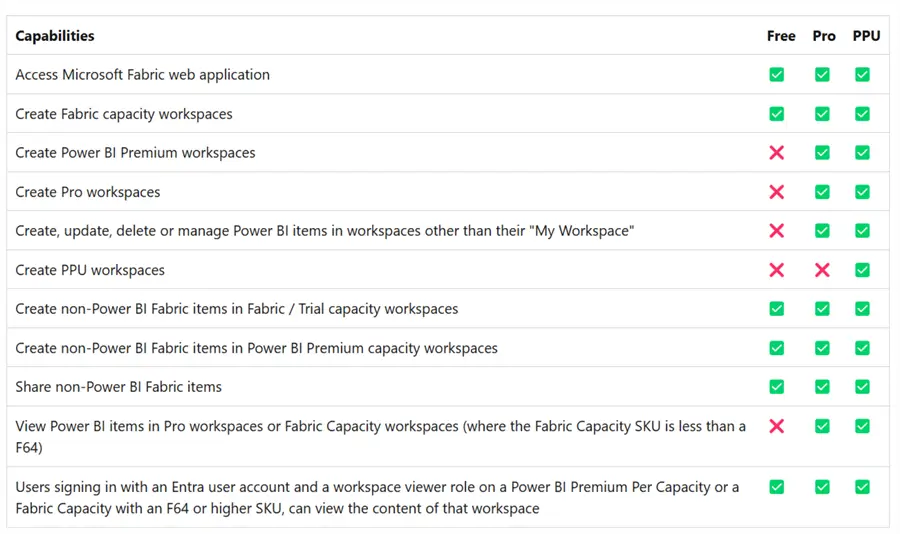The height and width of the screenshot is (534, 900).
Task: Click the Capabilities column header
Action: (55, 36)
